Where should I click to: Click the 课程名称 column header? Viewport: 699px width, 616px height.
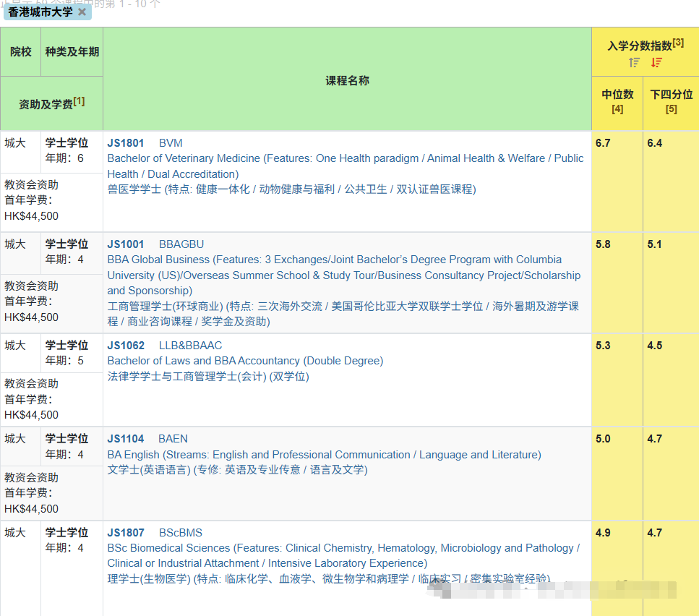[347, 81]
